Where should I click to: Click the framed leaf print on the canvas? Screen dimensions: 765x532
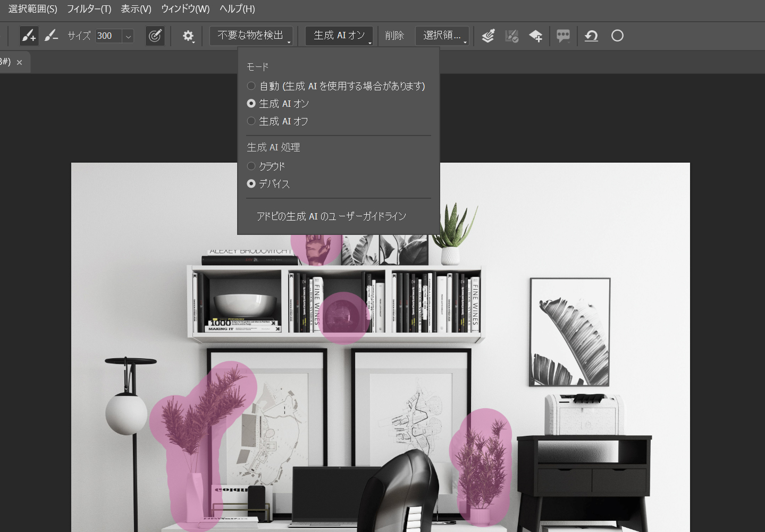coord(569,332)
